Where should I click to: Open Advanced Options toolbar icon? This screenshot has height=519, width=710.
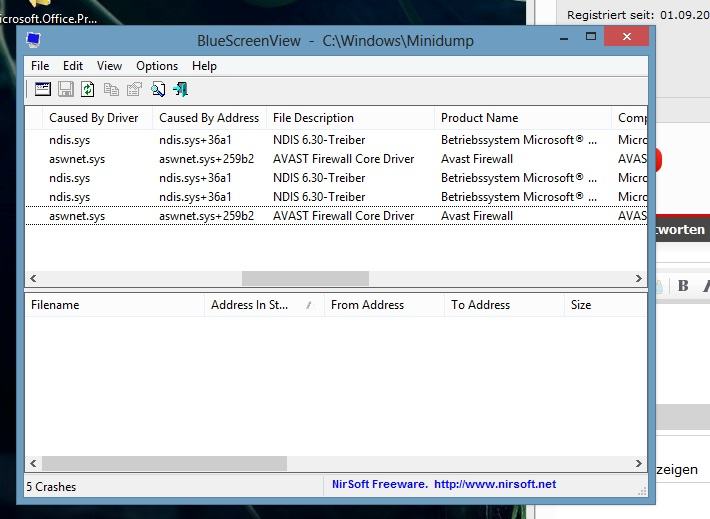(x=43, y=89)
